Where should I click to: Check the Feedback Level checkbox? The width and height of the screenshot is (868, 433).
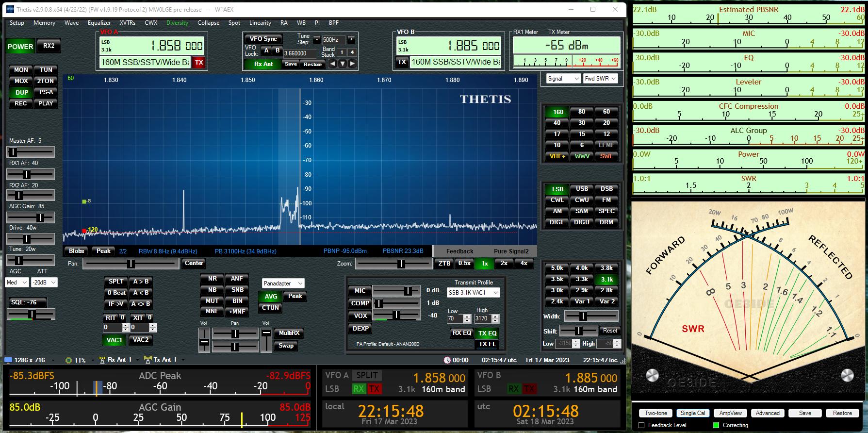tap(641, 425)
